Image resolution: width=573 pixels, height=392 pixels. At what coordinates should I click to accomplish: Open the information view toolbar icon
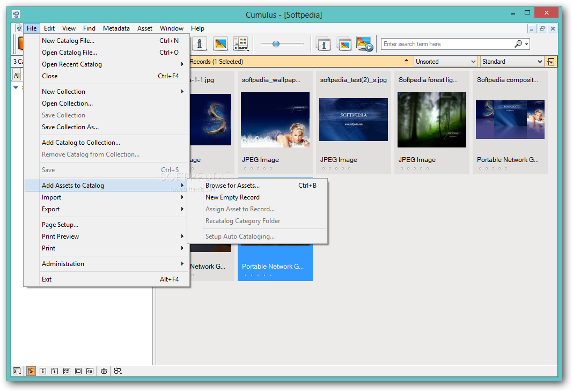tap(200, 44)
